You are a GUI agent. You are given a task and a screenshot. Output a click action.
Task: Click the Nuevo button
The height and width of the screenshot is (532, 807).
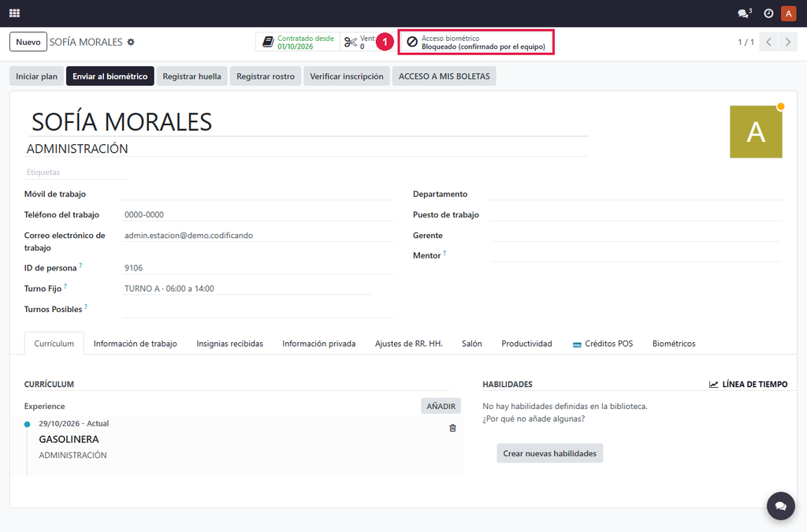[28, 43]
